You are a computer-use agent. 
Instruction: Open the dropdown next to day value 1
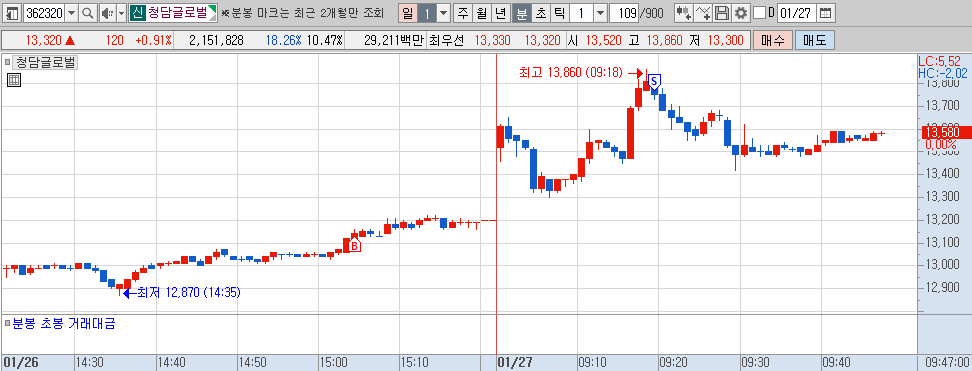click(x=444, y=12)
